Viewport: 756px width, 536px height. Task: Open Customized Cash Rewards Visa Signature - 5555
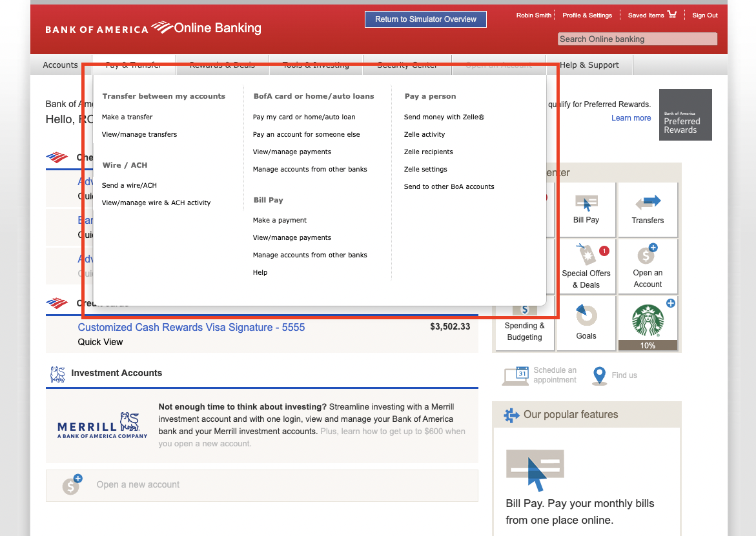coord(191,328)
